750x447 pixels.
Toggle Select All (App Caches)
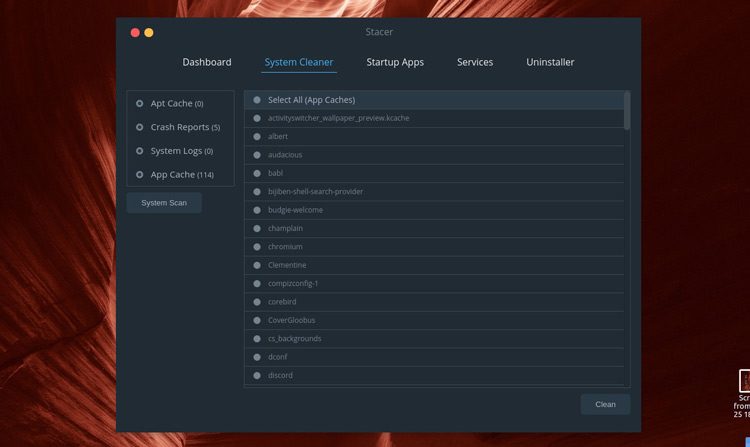point(257,100)
